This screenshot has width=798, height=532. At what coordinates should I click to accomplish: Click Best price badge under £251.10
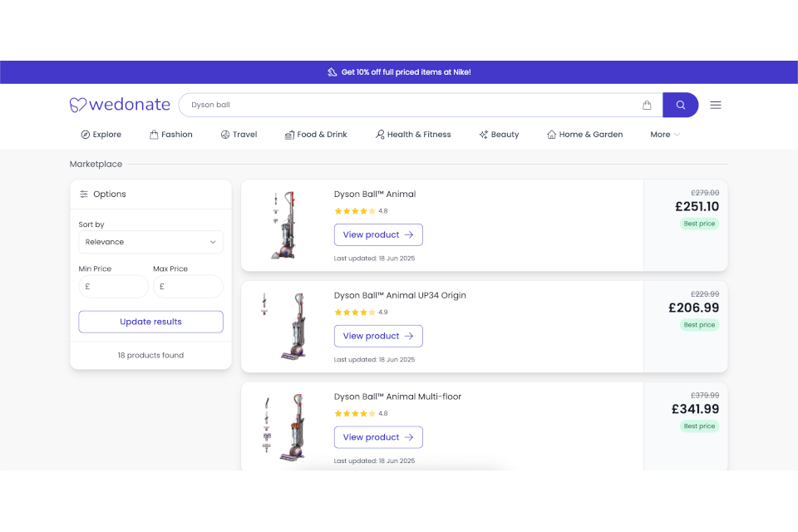pos(699,224)
